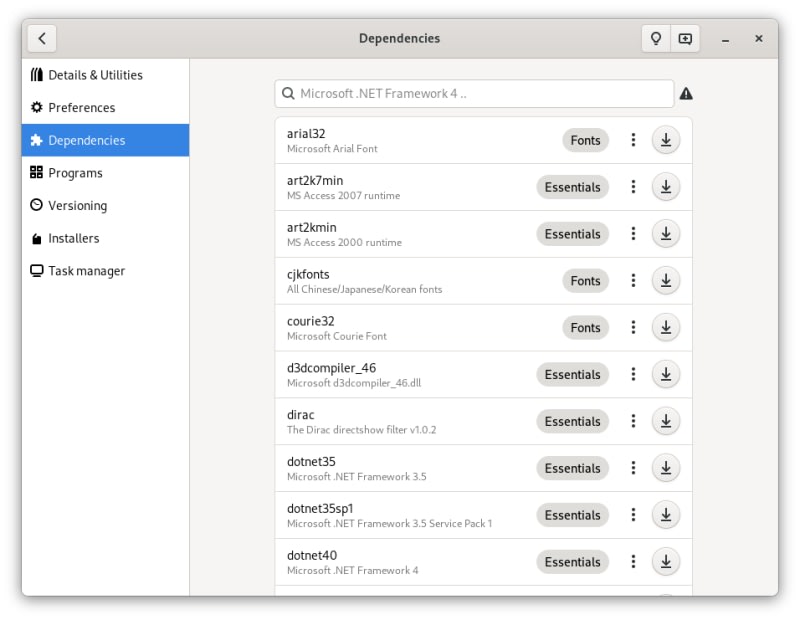Viewport: 800px width, 620px height.
Task: Click the Essentials tag on art2kmin
Action: pos(572,234)
